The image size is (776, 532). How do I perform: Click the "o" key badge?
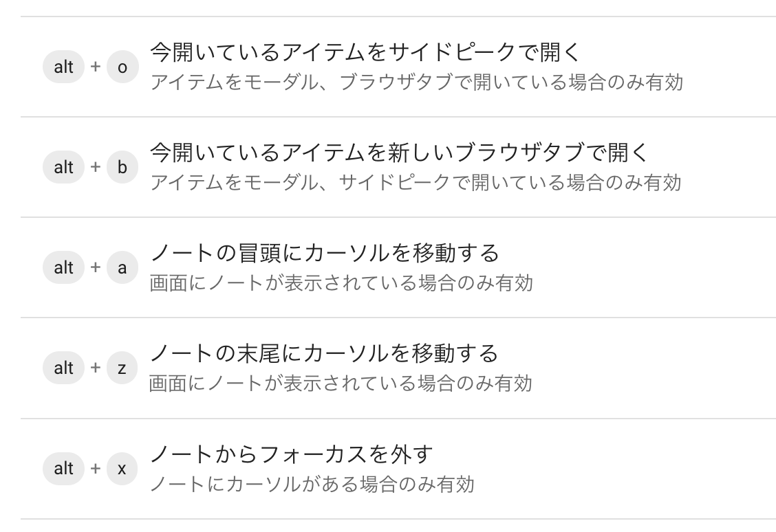[x=122, y=65]
